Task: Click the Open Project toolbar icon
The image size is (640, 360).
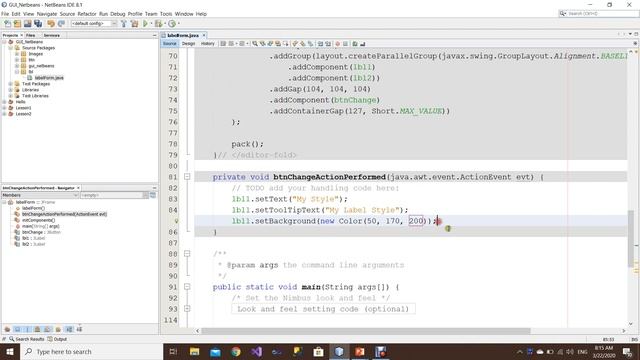Action: coord(27,24)
